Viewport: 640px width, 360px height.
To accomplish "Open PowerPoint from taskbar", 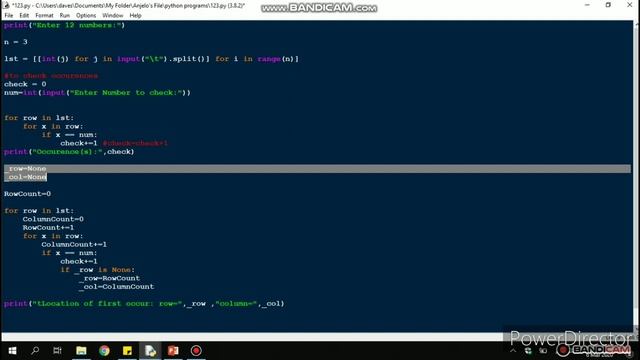I will click(x=173, y=351).
